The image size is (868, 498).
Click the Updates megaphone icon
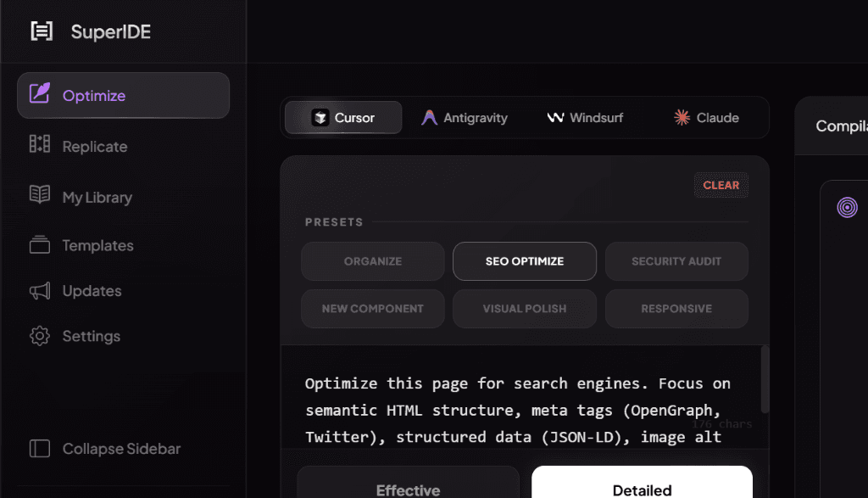click(39, 290)
